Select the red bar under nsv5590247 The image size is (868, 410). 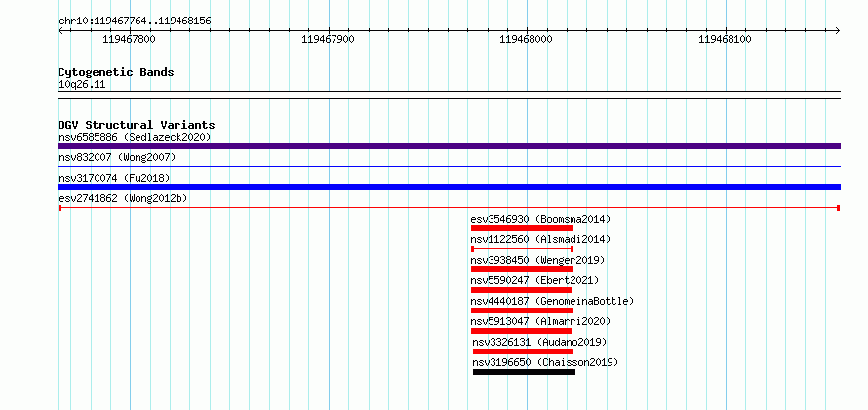coord(521,290)
